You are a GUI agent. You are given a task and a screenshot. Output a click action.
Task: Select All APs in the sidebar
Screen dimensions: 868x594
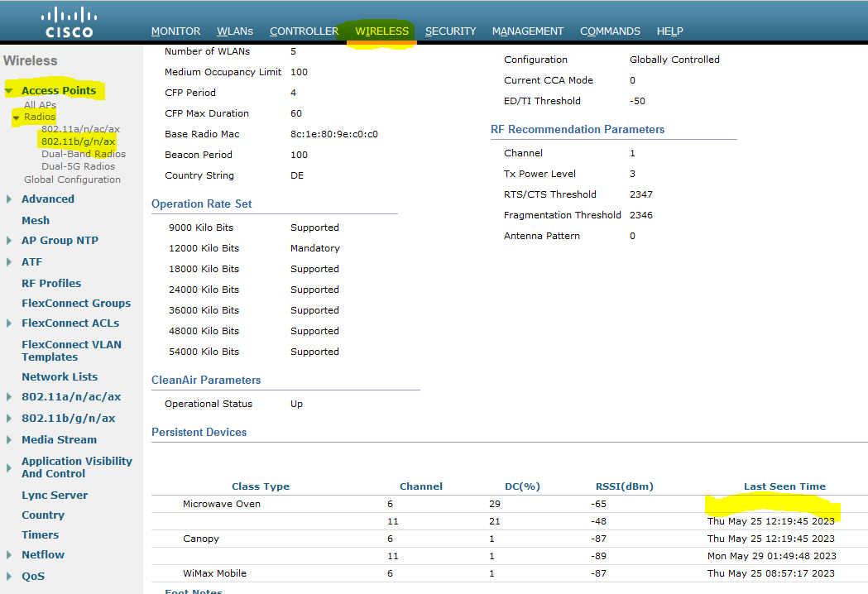(39, 104)
